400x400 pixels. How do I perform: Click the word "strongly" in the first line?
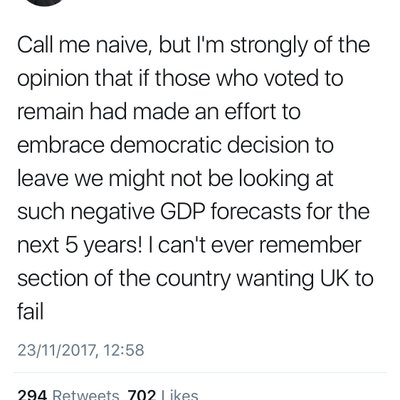click(x=269, y=46)
